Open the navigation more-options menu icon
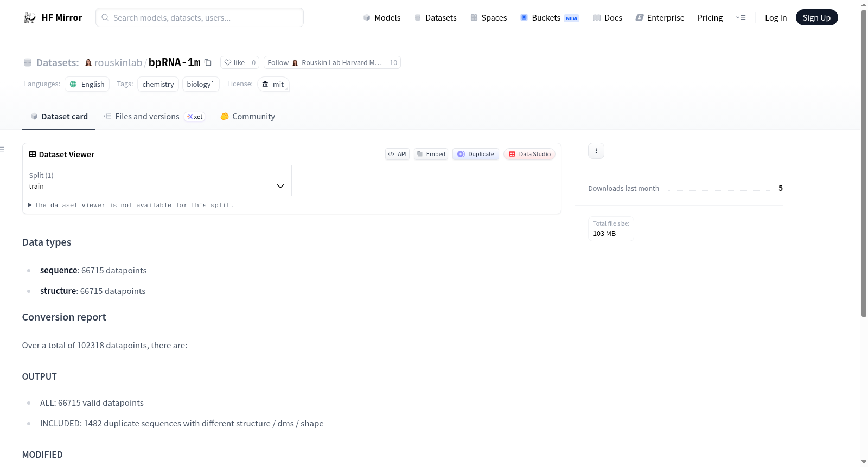 741,18
